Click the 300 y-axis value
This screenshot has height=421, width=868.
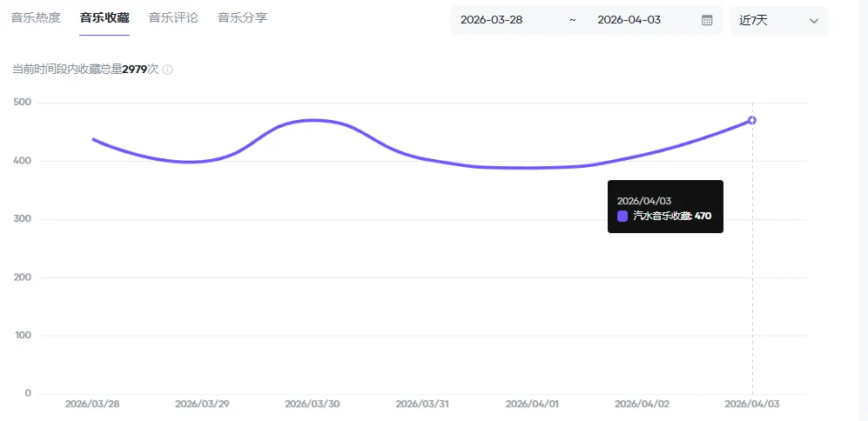click(22, 219)
